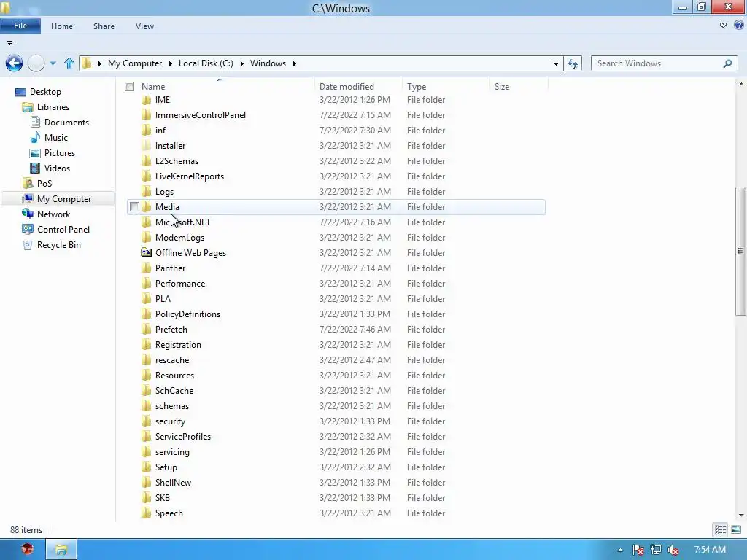The width and height of the screenshot is (747, 560).
Task: Click the Desktop icon in navigation pane
Action: point(20,92)
